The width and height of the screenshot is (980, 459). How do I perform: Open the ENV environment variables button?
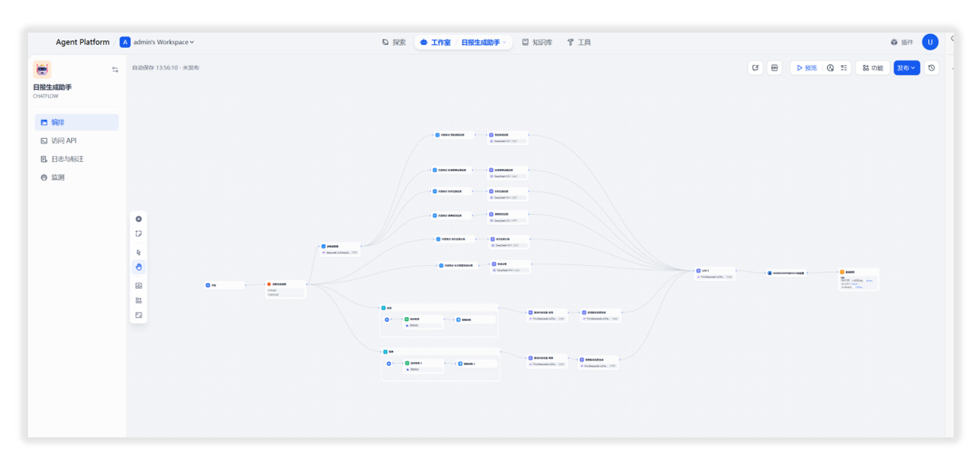(774, 67)
